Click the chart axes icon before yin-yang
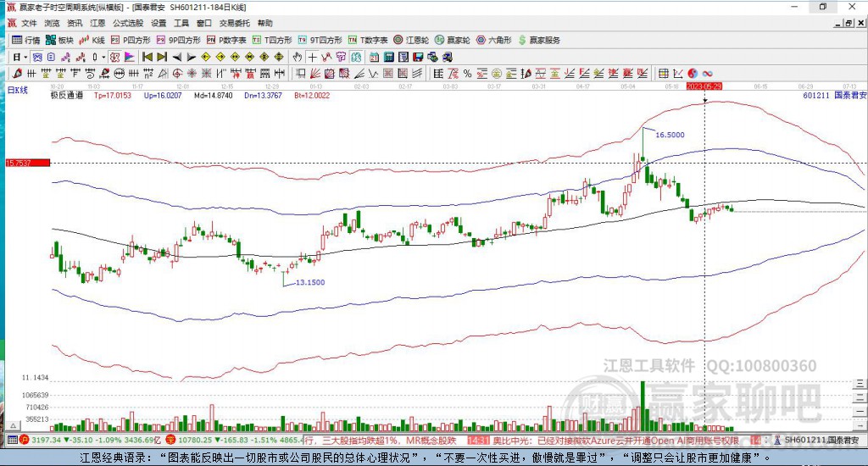This screenshot has height=466, width=868. pyautogui.click(x=678, y=73)
